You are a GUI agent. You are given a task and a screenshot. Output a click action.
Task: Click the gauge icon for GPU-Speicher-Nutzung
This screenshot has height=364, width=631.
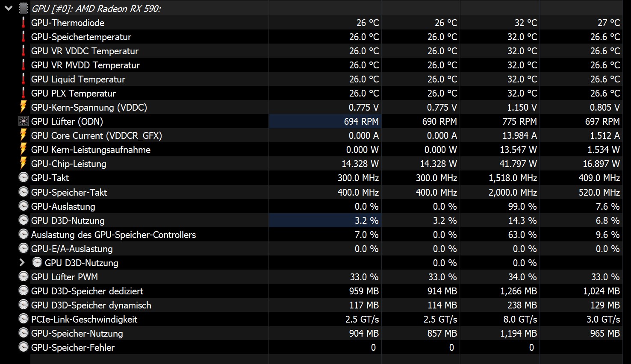pos(24,333)
